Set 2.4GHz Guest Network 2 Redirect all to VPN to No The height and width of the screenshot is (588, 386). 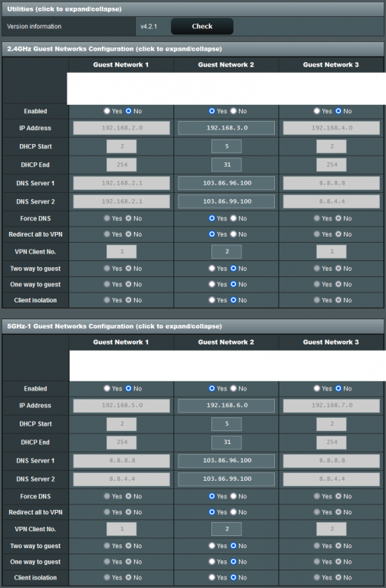(x=234, y=234)
